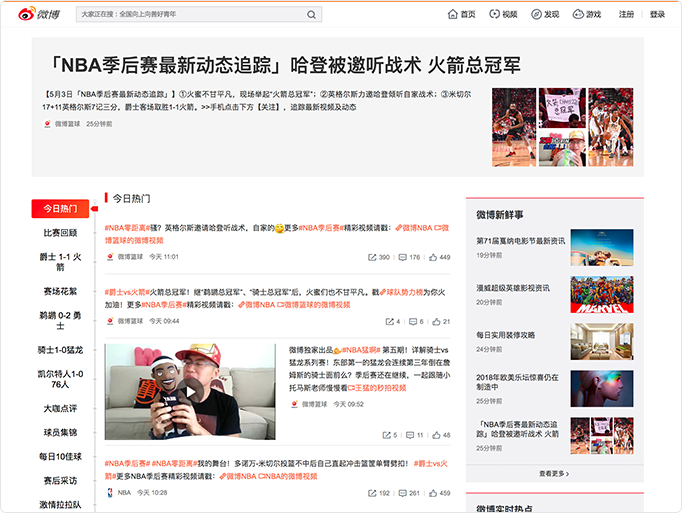682x513 pixels.
Task: Open 首页 home in top navigation
Action: pos(461,14)
